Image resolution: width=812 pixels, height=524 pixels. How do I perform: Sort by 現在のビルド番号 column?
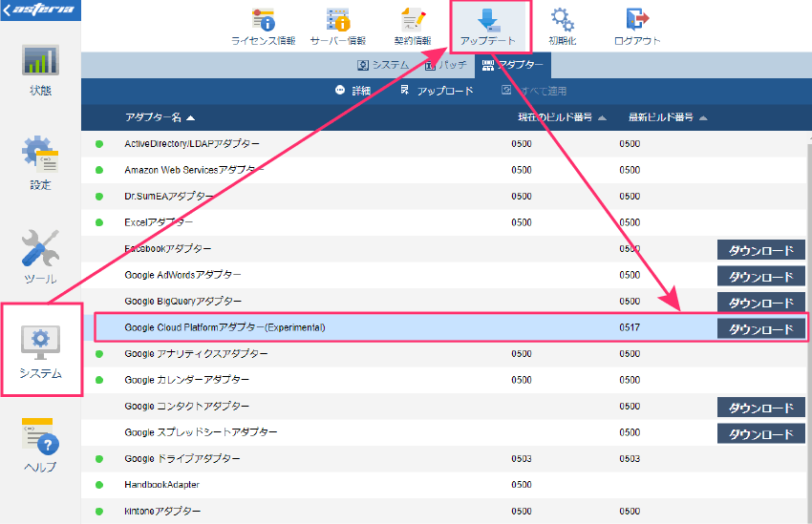tap(562, 117)
